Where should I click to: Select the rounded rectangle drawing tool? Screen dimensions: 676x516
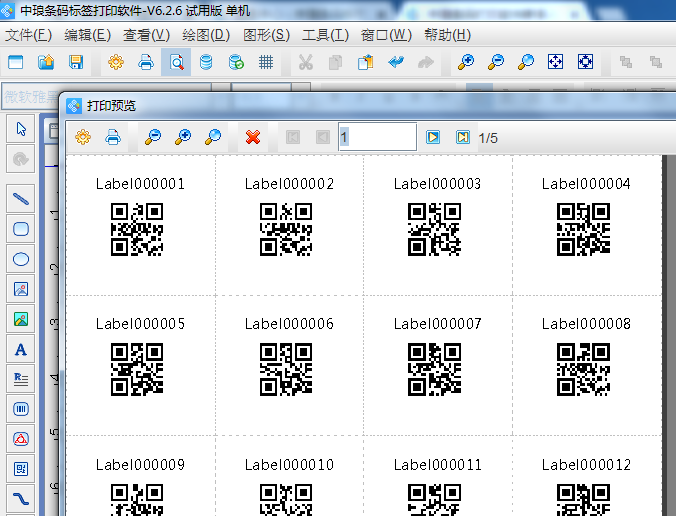[20, 229]
